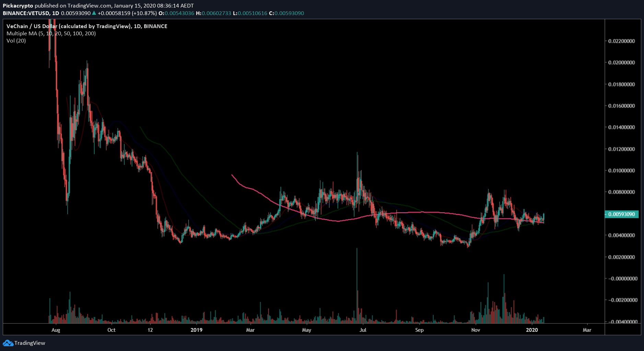The image size is (644, 351).
Task: Click the low price value 0.00510616
Action: click(253, 13)
